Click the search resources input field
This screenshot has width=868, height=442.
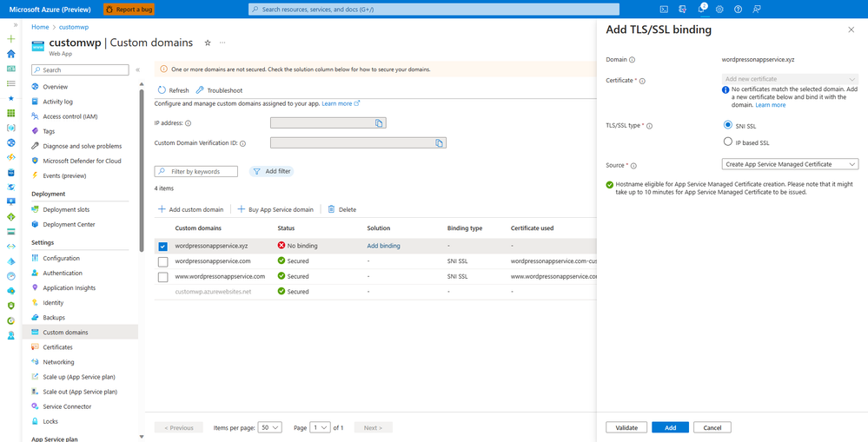tap(434, 10)
